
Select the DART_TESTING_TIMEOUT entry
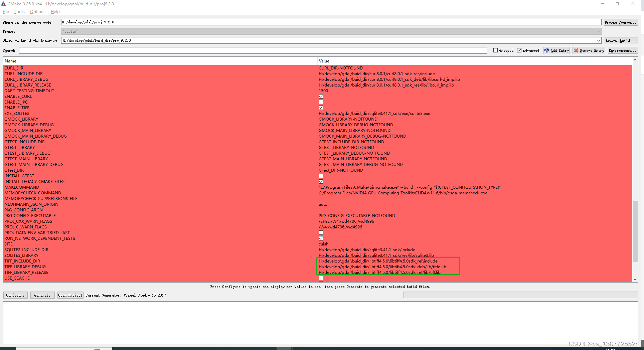(29, 91)
